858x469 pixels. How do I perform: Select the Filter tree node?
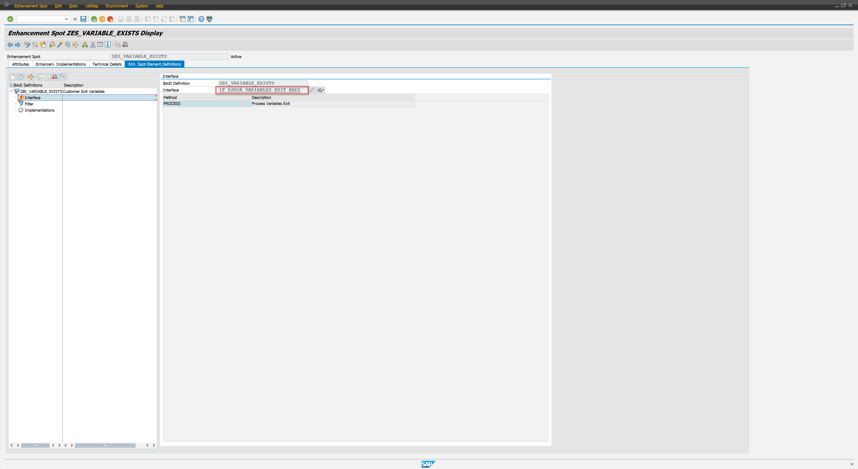(29, 104)
